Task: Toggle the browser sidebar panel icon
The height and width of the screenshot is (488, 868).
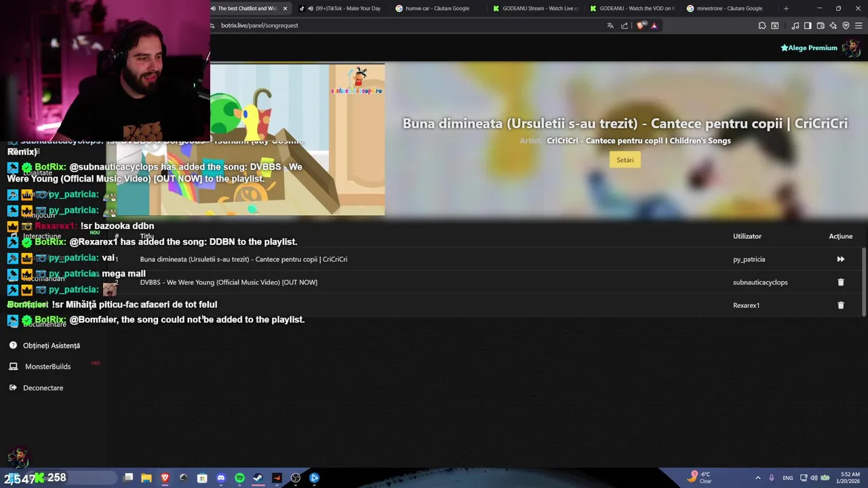Action: (x=808, y=26)
